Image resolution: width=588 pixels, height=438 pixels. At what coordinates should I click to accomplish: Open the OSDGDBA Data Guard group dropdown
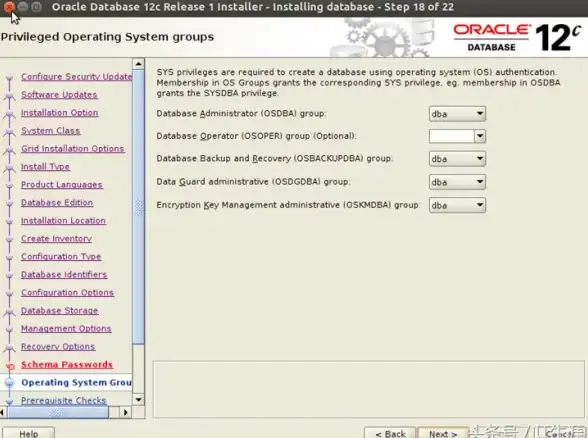click(x=457, y=182)
